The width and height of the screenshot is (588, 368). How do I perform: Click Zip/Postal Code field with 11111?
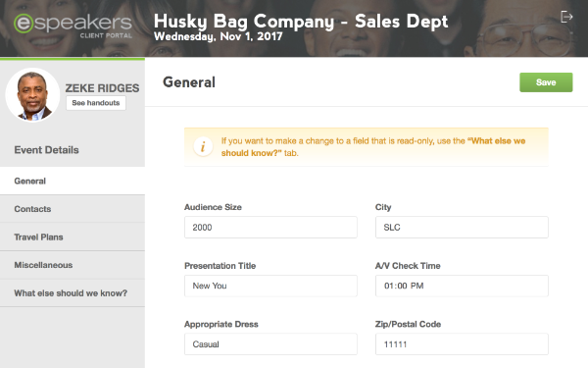(x=462, y=344)
